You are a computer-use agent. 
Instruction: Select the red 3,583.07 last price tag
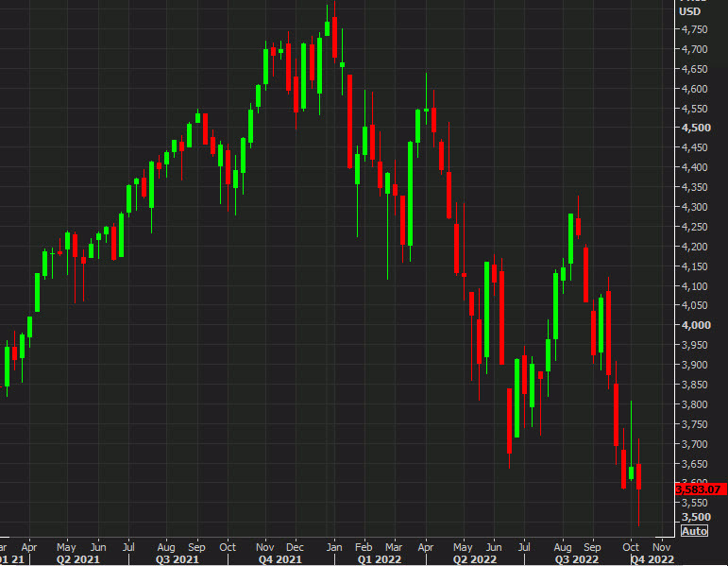[701, 489]
